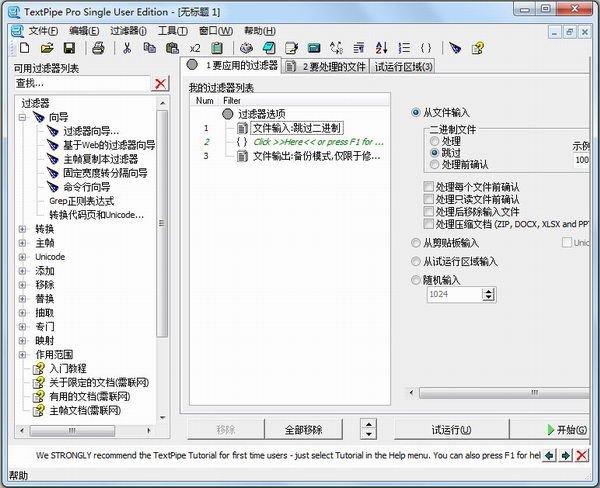Click the Cut scissors icon
This screenshot has height=488, width=600.
[127, 48]
